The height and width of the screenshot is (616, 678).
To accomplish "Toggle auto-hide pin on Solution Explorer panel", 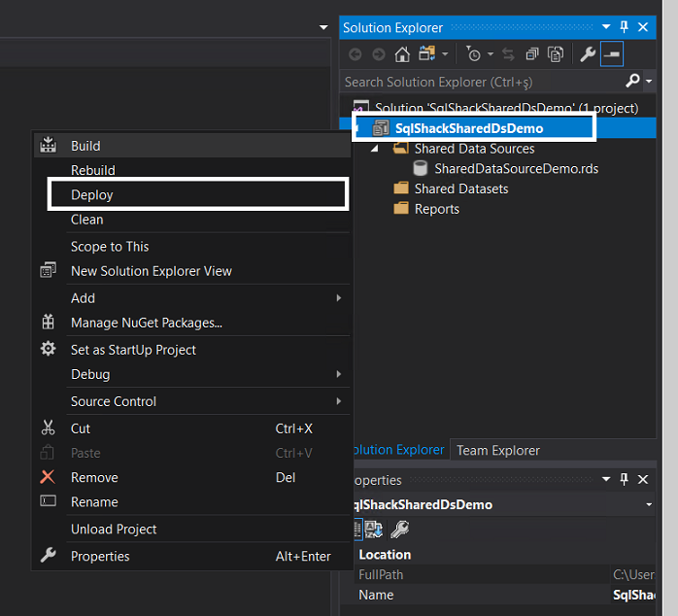I will (624, 28).
